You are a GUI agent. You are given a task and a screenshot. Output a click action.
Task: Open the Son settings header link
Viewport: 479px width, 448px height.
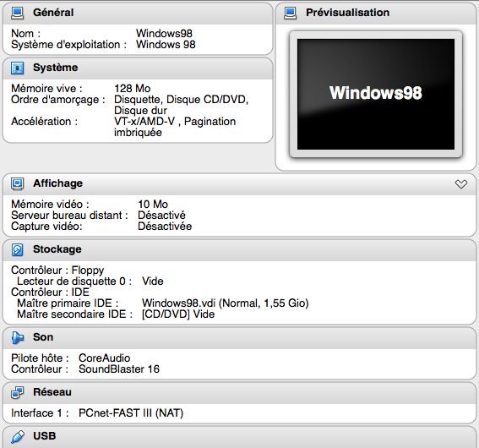[43, 337]
